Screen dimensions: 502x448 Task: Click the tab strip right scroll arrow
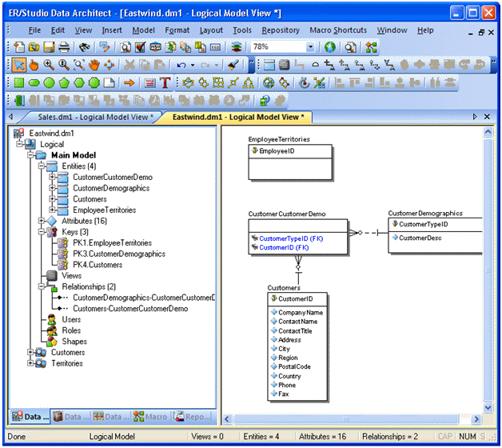click(x=475, y=117)
